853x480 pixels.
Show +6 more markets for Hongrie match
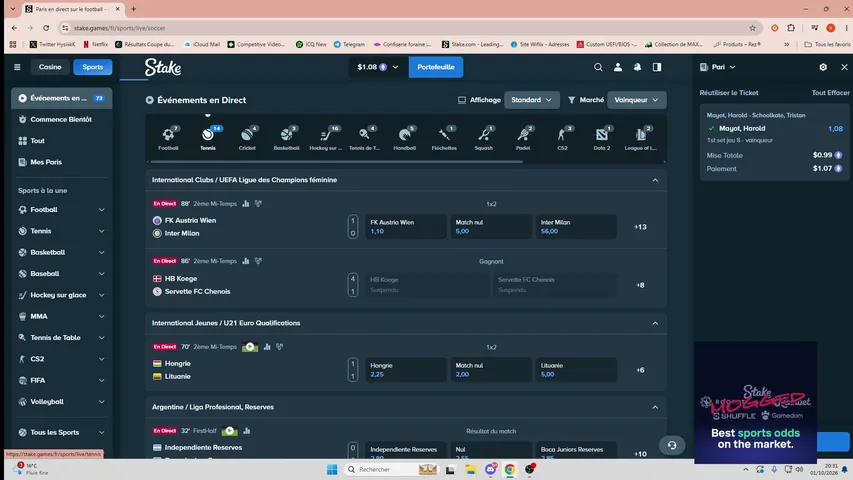(640, 370)
